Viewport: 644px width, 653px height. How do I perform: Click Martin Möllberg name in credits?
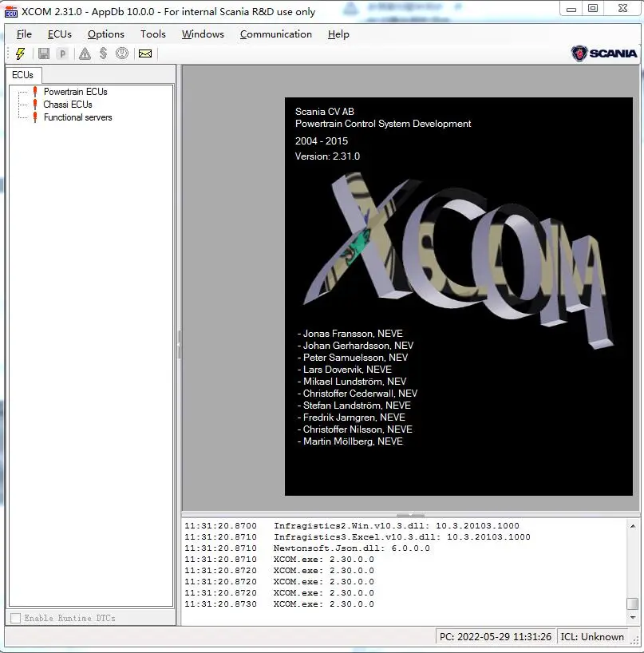[x=338, y=441]
